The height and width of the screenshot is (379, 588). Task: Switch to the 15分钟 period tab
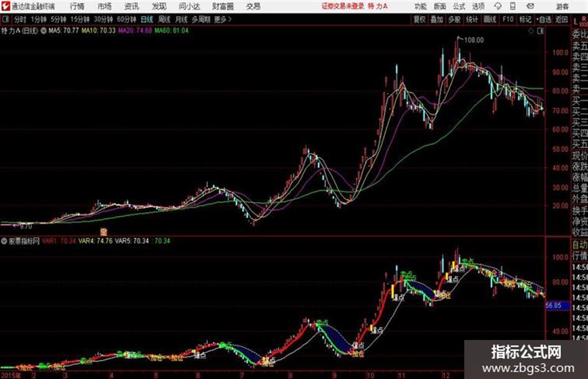coord(80,19)
